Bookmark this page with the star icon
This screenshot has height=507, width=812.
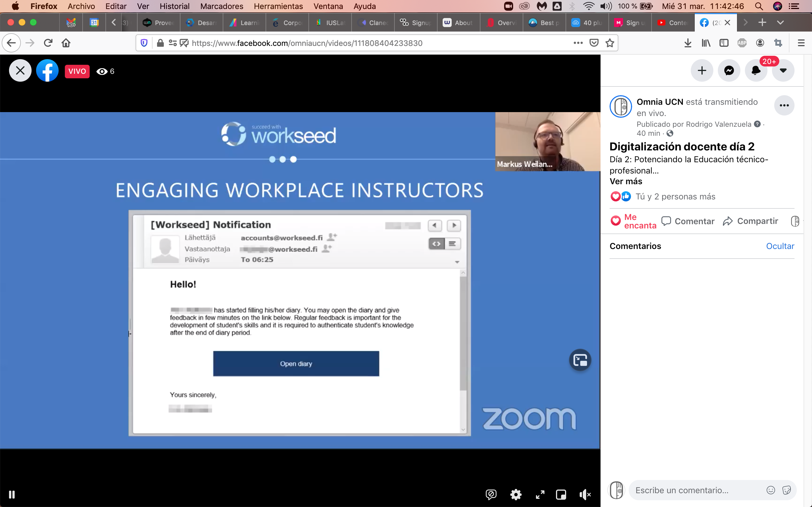coord(610,43)
